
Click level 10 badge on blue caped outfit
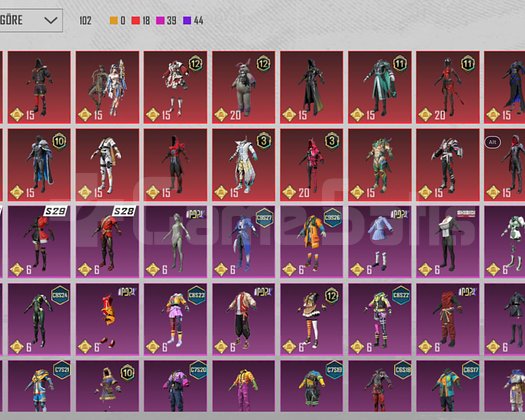point(59,141)
